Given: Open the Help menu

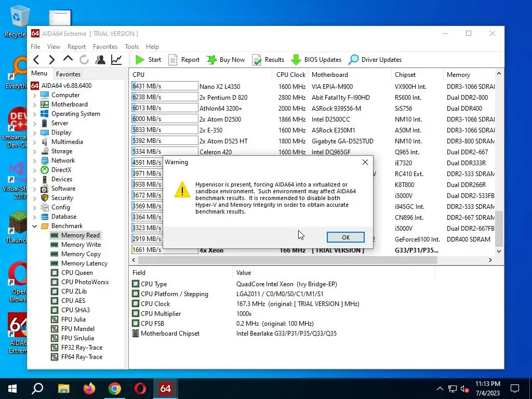Looking at the screenshot, I should pyautogui.click(x=152, y=46).
